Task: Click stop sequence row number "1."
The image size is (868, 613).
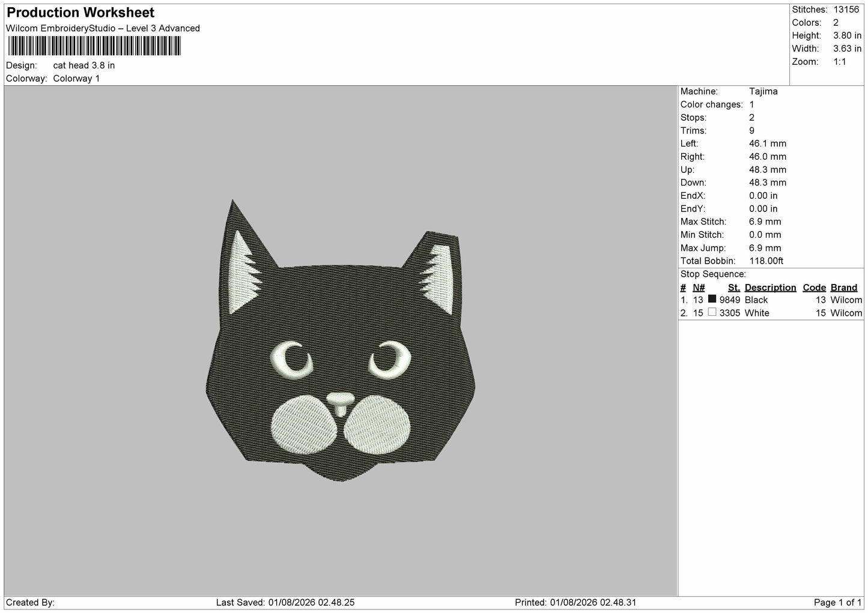Action: tap(684, 300)
